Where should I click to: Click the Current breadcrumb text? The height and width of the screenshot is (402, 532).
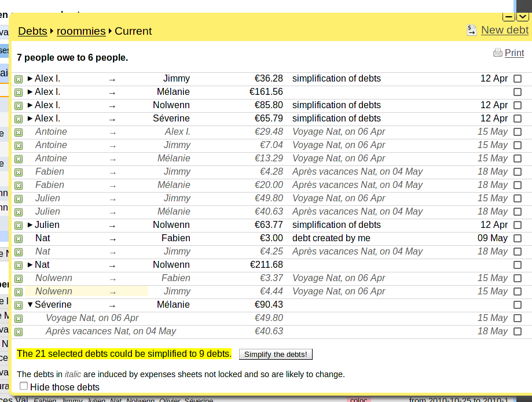coord(133,31)
